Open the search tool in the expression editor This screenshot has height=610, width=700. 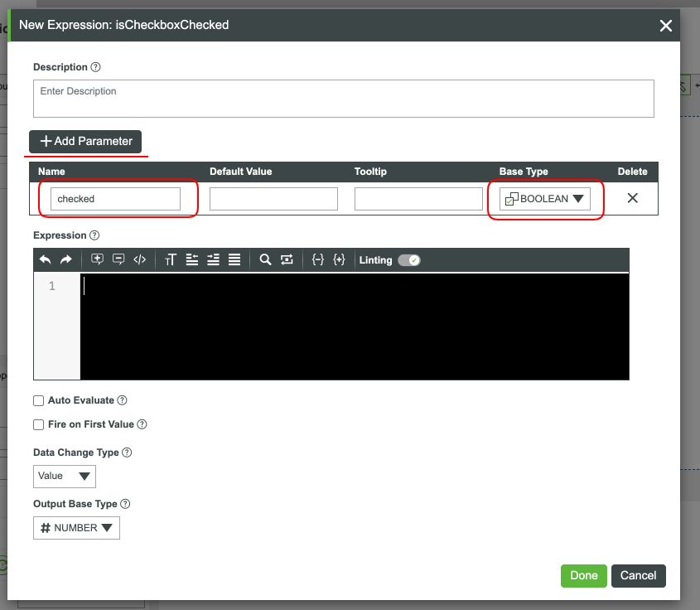click(x=266, y=259)
